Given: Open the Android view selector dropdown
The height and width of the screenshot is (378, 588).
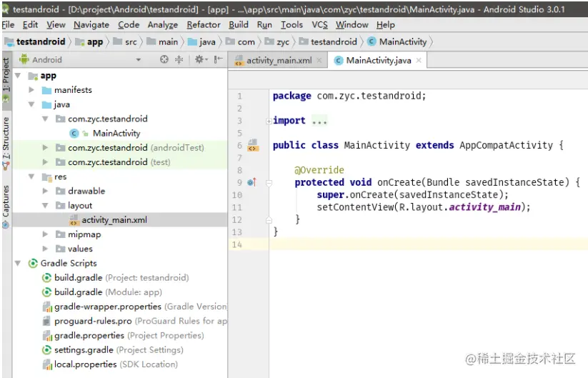Looking at the screenshot, I should click(x=139, y=59).
